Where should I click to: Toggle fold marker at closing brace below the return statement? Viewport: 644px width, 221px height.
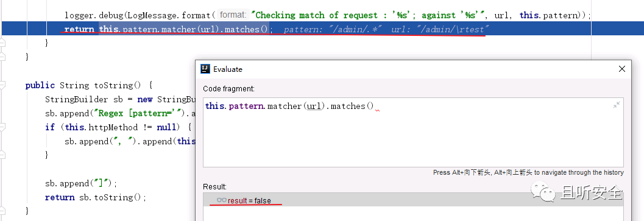pos(2,42)
